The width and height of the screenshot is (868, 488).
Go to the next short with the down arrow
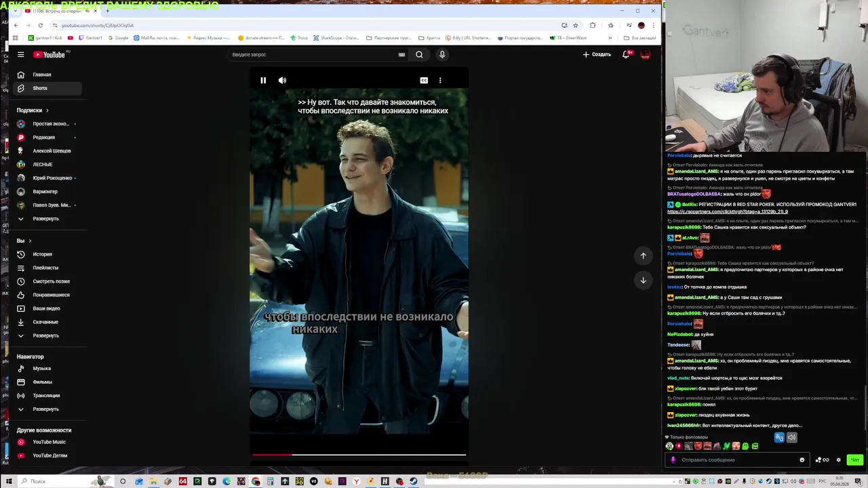[644, 280]
